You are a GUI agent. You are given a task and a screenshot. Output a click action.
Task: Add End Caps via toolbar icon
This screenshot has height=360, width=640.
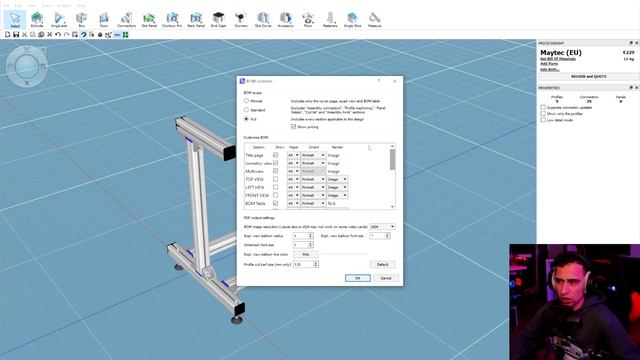(218, 19)
